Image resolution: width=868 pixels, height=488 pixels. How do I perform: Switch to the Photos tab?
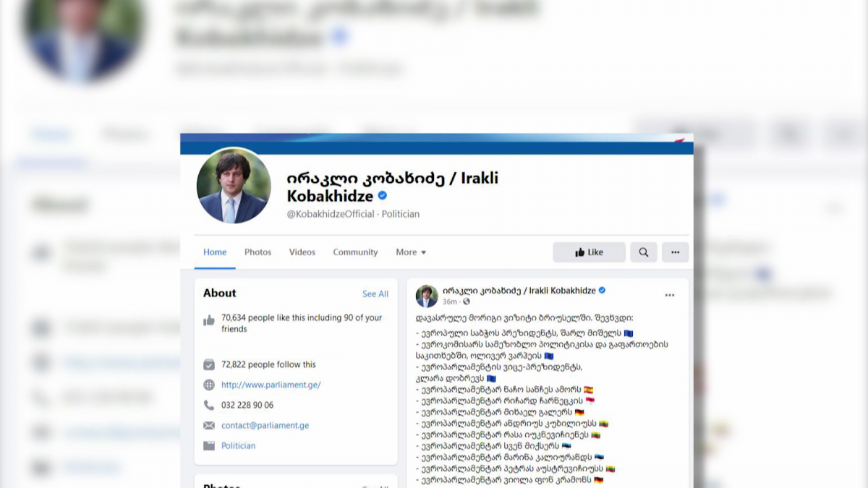(x=258, y=252)
